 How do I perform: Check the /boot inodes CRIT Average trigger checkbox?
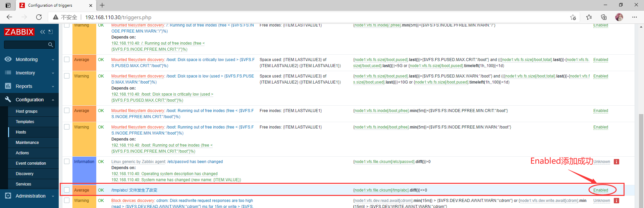(x=67, y=110)
